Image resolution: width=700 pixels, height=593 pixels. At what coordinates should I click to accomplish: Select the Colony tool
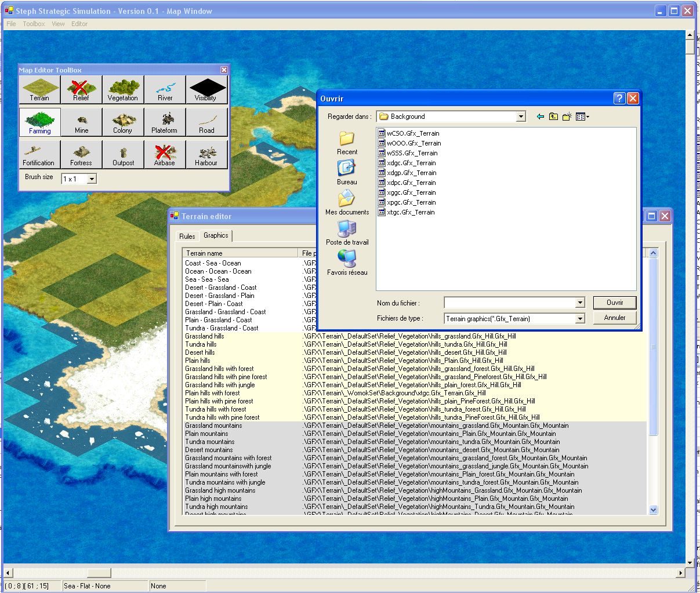[123, 122]
